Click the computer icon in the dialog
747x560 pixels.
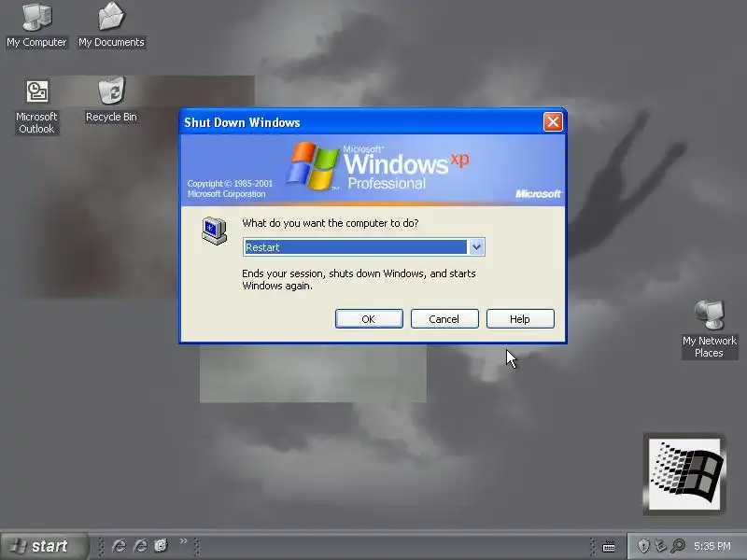click(214, 231)
